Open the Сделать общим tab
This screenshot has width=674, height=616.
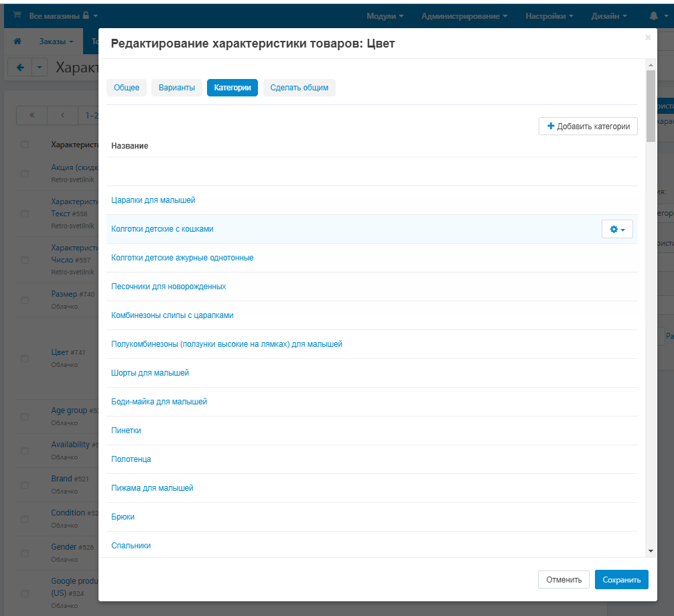tap(299, 88)
